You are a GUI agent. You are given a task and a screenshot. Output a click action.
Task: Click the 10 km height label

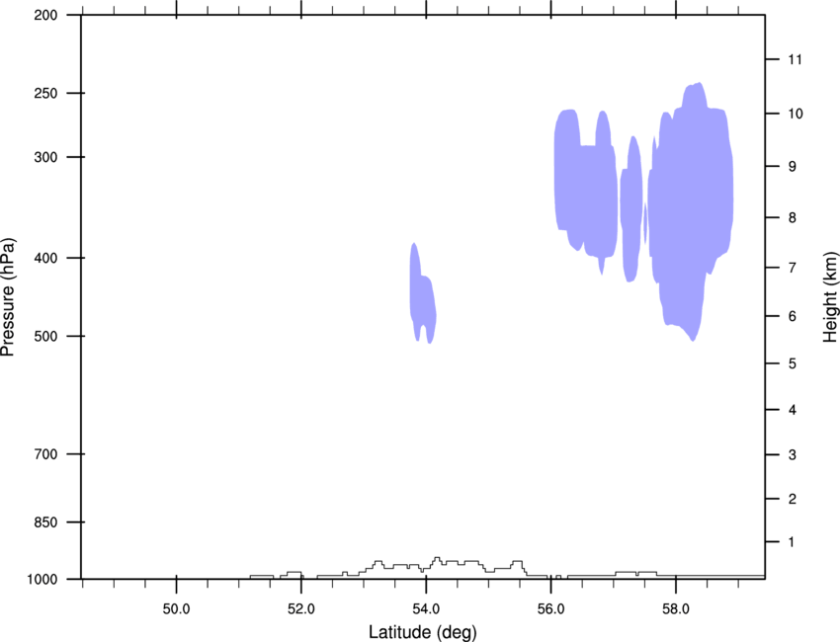tap(795, 114)
